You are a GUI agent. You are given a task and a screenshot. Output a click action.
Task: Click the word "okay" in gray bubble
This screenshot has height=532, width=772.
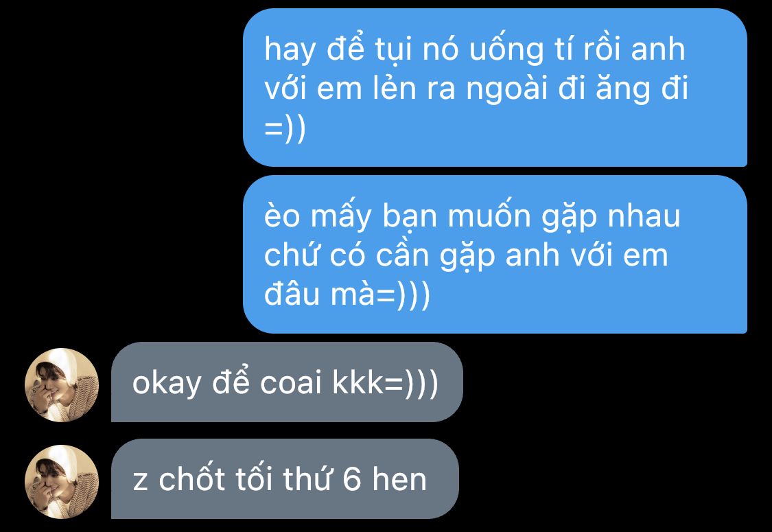[167, 384]
